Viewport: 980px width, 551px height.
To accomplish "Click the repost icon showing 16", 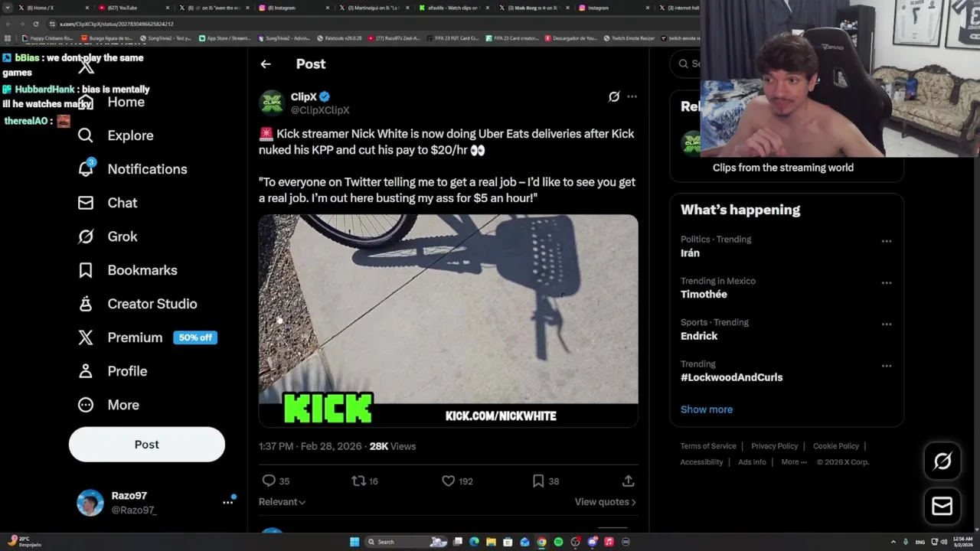I will coord(358,481).
